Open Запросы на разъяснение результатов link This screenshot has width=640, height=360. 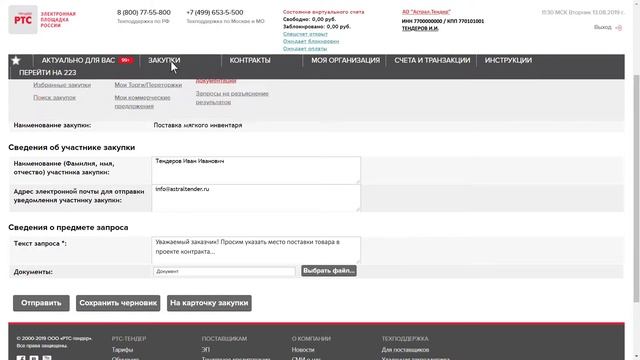tap(232, 98)
